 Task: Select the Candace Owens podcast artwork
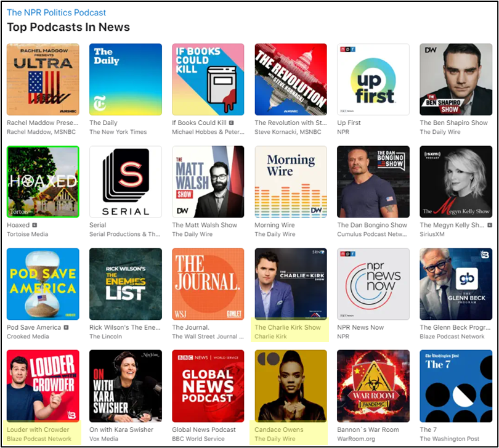291,386
